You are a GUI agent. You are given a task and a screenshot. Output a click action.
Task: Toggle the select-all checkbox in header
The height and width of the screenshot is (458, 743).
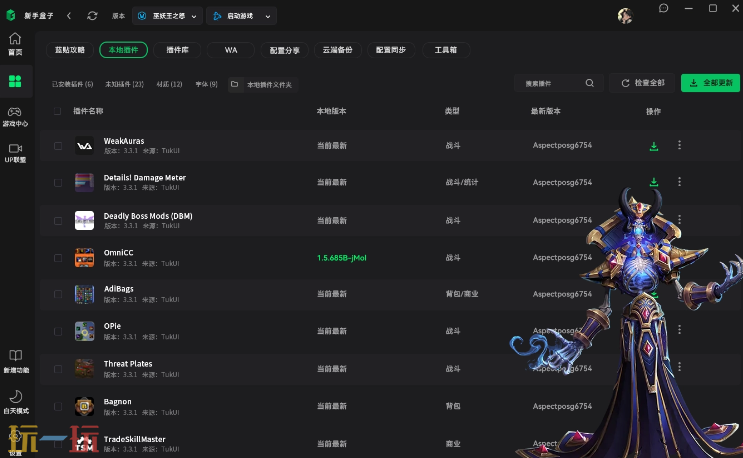57,111
